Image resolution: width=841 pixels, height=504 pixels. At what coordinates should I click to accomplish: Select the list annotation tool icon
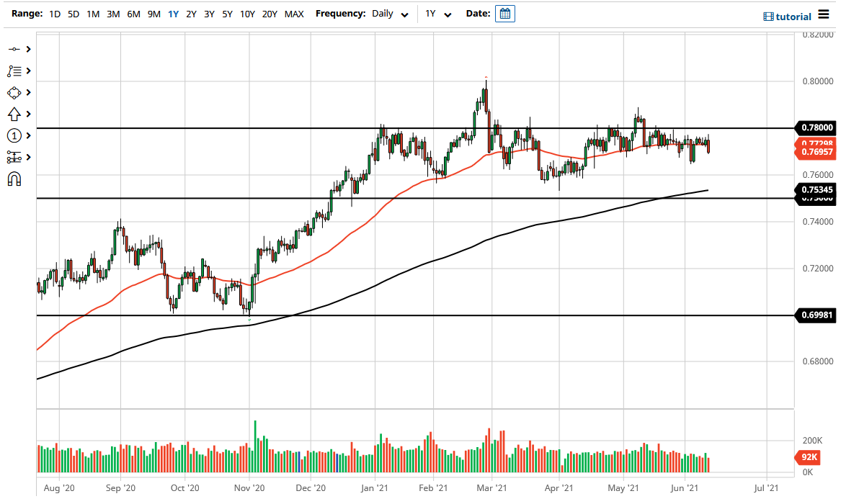pyautogui.click(x=14, y=71)
